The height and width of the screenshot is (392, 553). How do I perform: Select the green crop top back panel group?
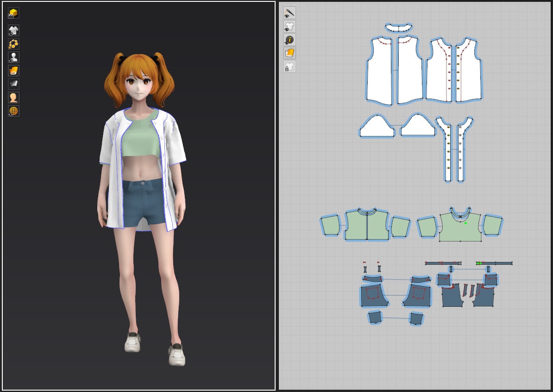pos(367,225)
